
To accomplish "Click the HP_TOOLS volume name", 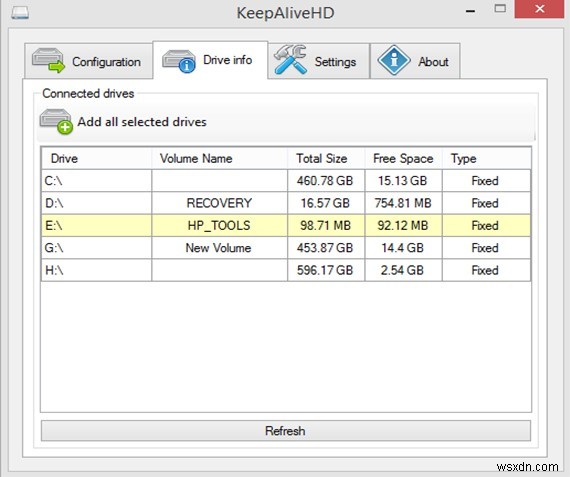I will pyautogui.click(x=219, y=225).
